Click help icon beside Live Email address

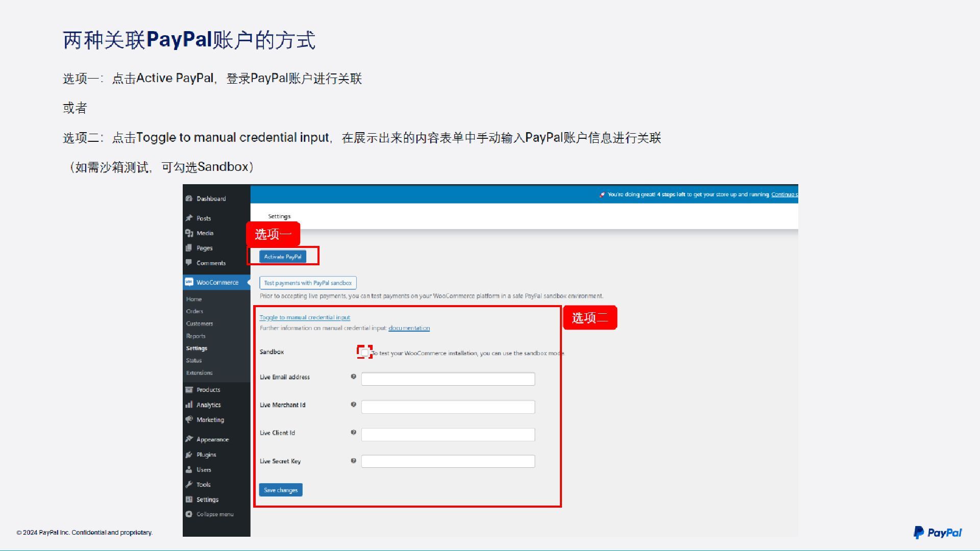353,377
